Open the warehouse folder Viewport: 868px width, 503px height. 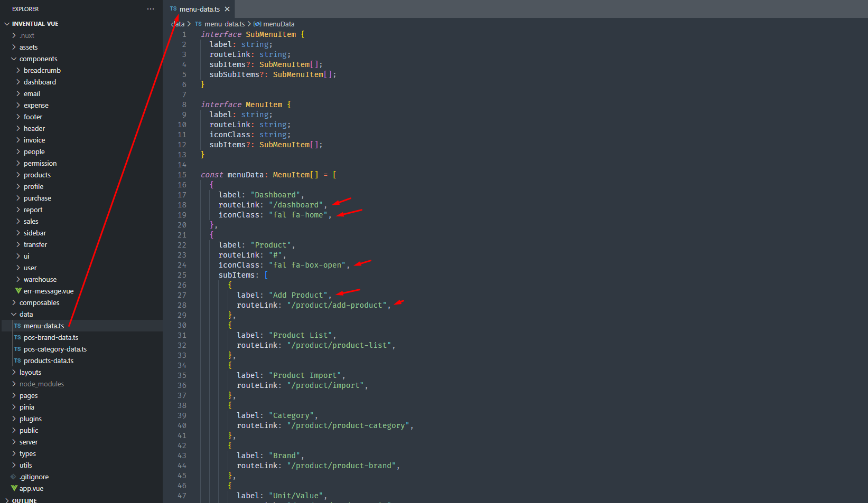point(40,279)
